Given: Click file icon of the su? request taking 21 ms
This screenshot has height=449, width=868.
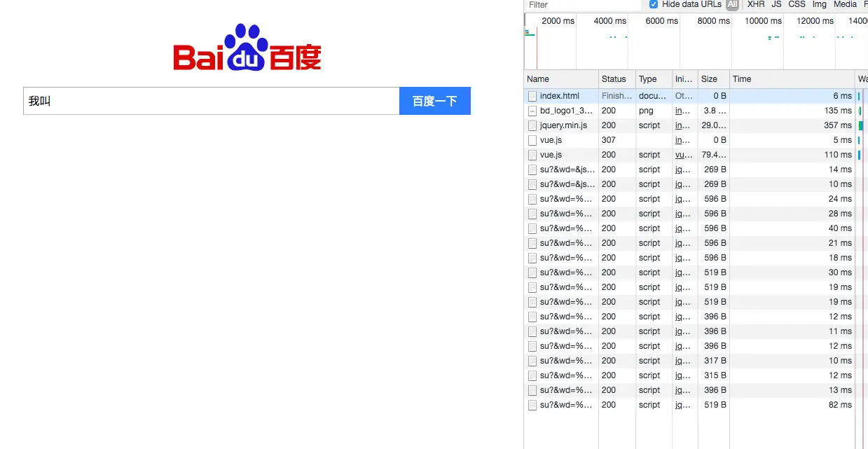Looking at the screenshot, I should tap(532, 243).
